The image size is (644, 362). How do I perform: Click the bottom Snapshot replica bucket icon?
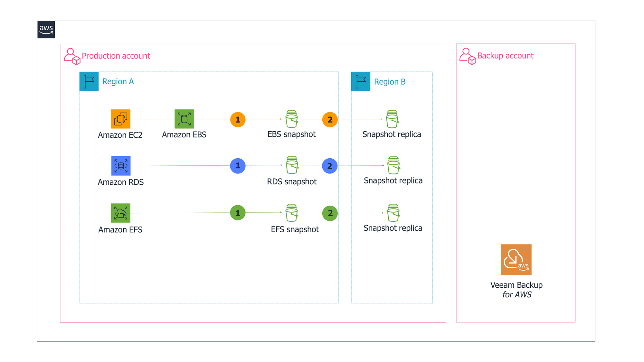tap(393, 213)
